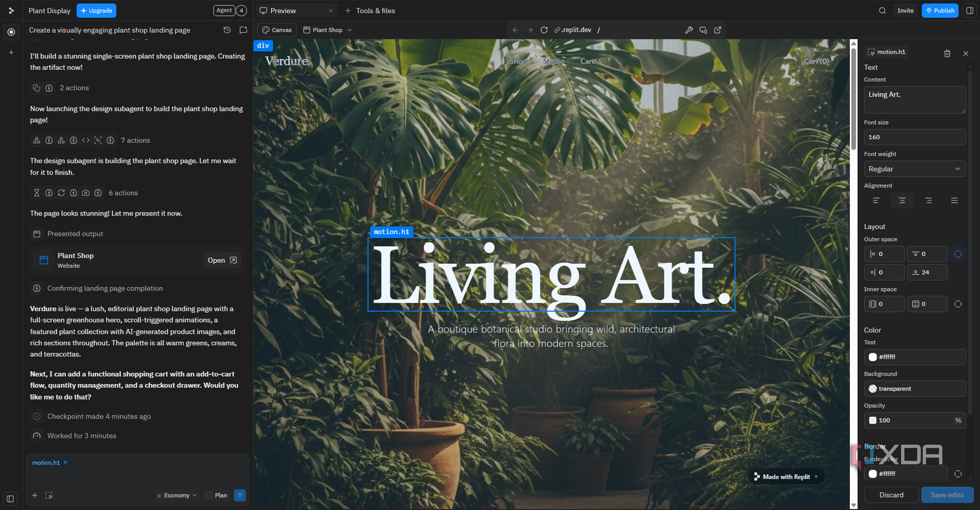Image resolution: width=980 pixels, height=510 pixels.
Task: Publish the project
Action: click(940, 11)
